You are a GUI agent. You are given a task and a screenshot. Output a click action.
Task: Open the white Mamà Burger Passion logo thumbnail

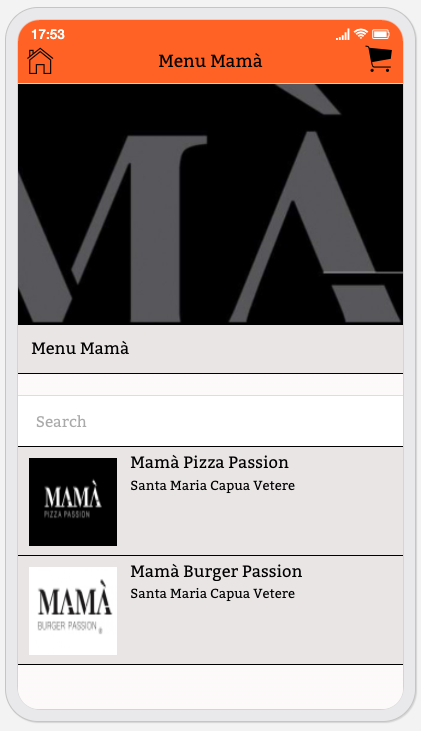[x=73, y=611]
